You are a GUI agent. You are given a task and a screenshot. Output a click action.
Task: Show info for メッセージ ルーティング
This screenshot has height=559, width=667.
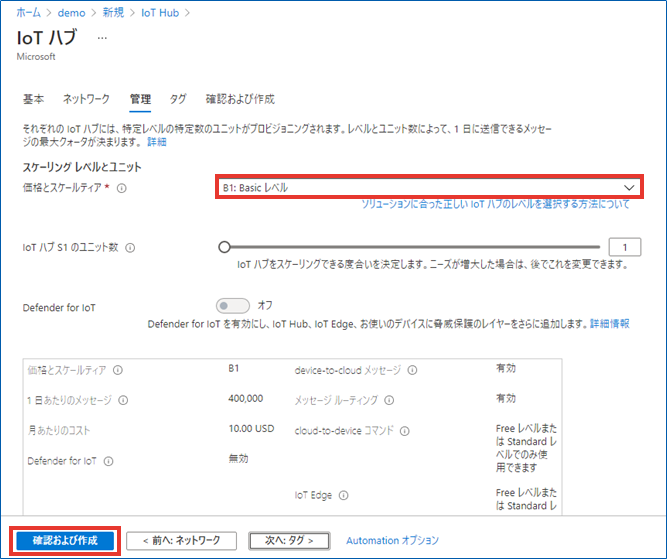(x=389, y=400)
